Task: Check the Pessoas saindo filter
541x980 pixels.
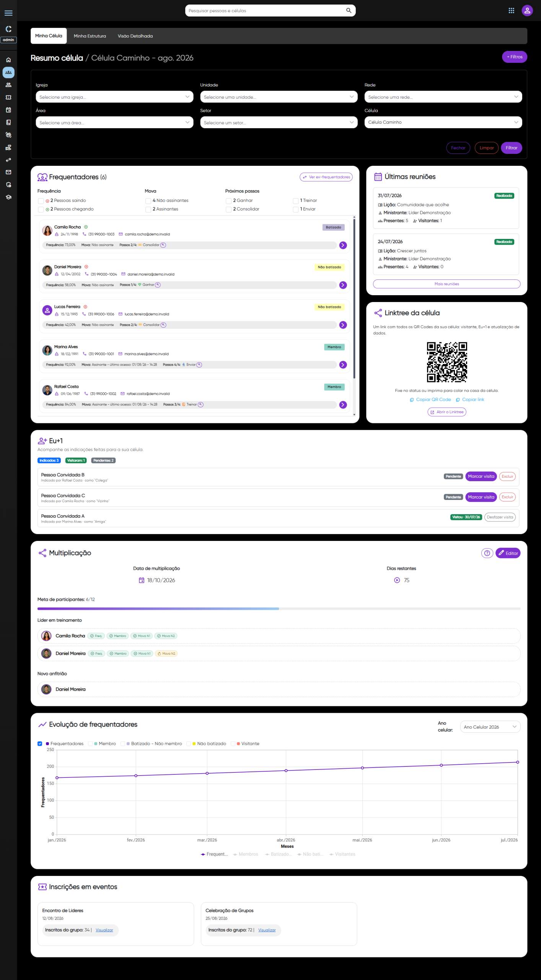Action: pos(41,201)
